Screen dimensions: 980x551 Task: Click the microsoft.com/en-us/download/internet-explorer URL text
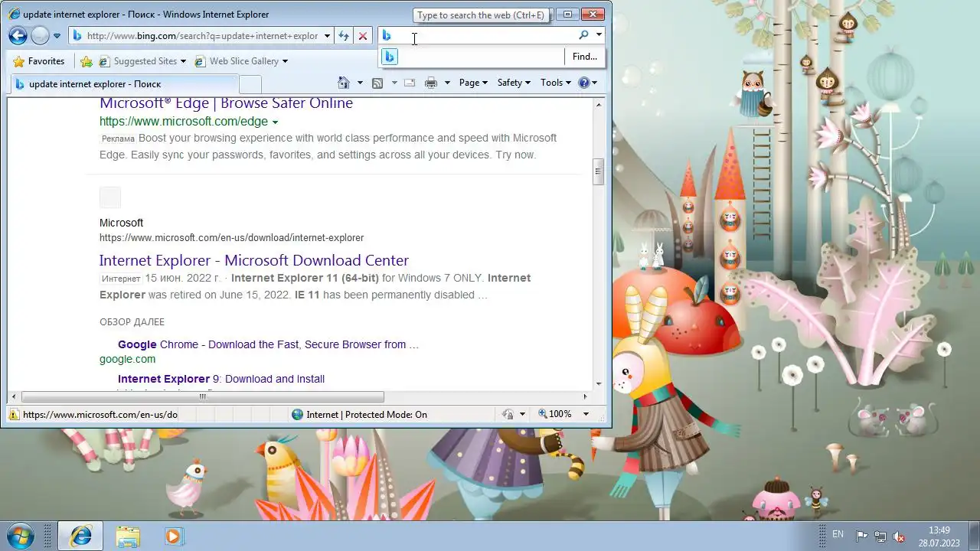tap(231, 238)
